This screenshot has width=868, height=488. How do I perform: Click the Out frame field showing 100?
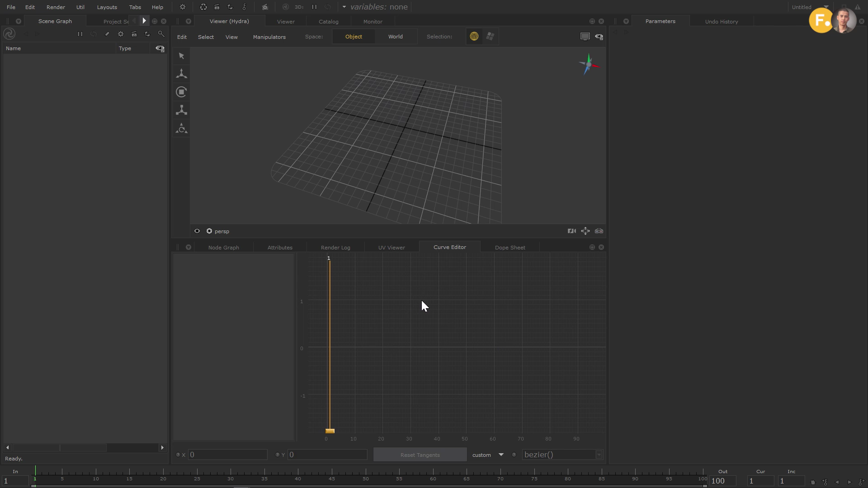tap(722, 481)
